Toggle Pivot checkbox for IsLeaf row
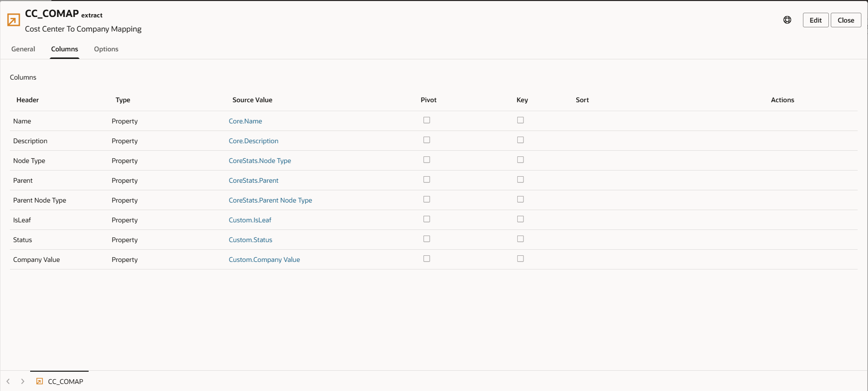Viewport: 868px width, 391px height. [x=427, y=219]
